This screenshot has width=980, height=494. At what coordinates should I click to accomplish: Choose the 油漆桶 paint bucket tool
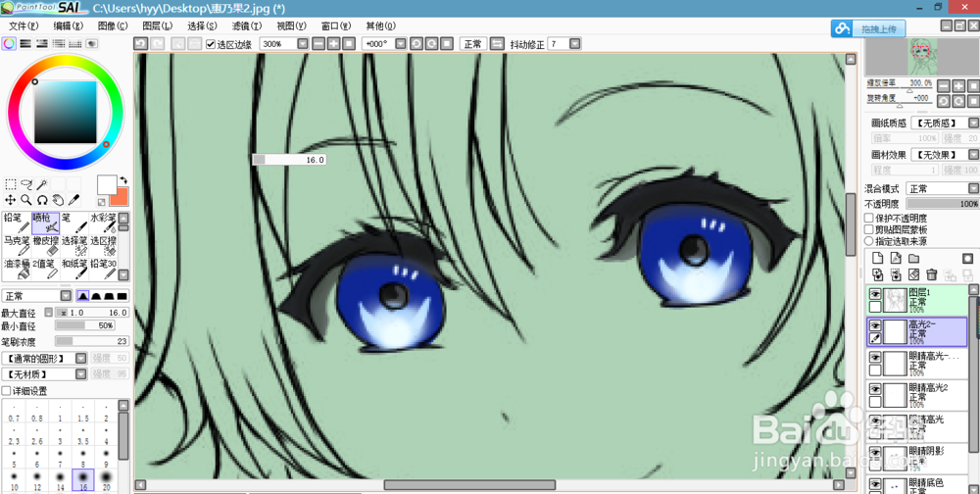click(x=17, y=269)
